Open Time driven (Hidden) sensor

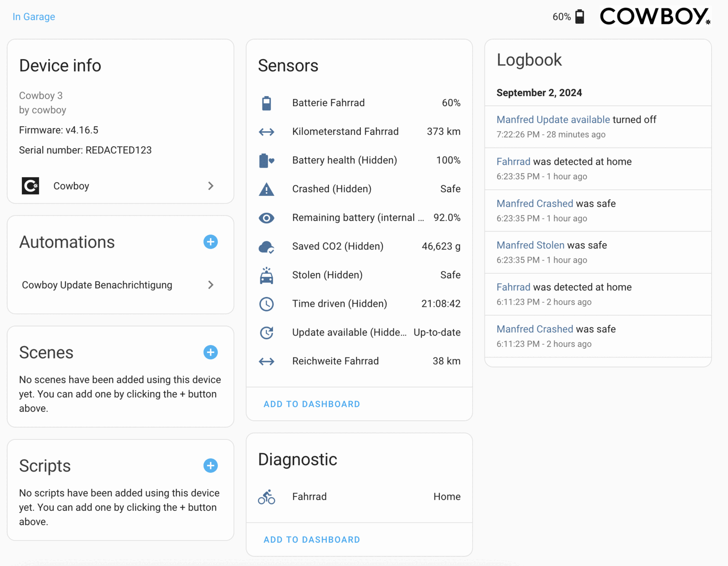pos(359,304)
